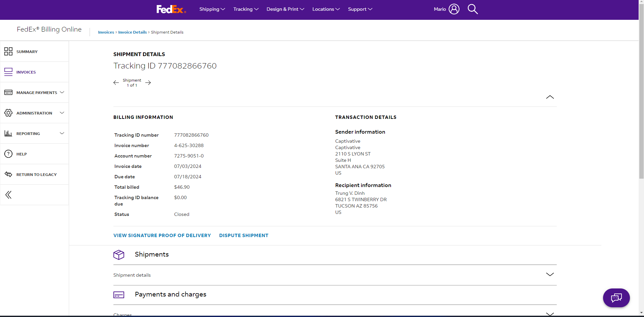Go to next shipment with right arrow
This screenshot has width=644, height=317.
click(148, 83)
